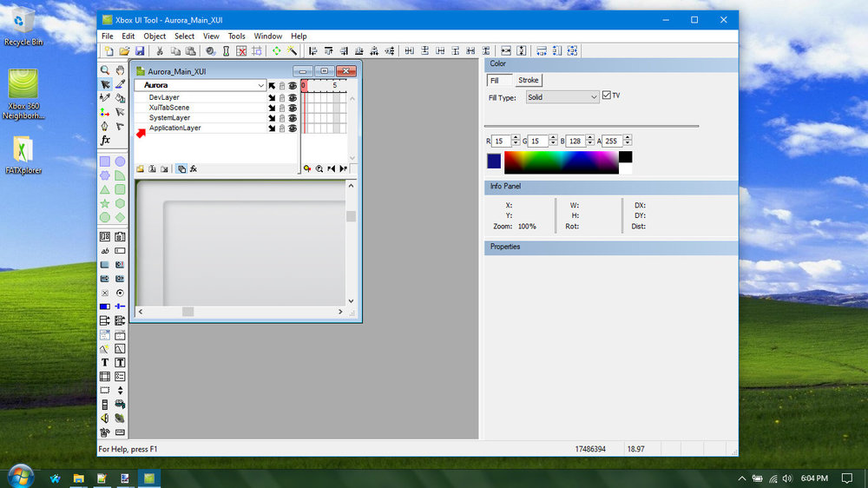Toggle visibility eye for SystemLayer
This screenshot has height=488, width=868.
(x=293, y=118)
